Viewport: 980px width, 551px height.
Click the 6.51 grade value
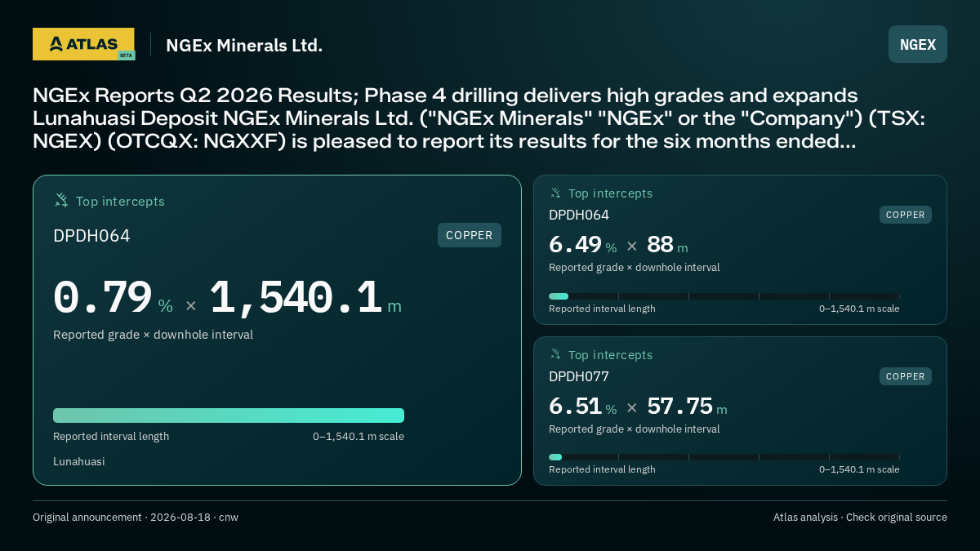575,407
